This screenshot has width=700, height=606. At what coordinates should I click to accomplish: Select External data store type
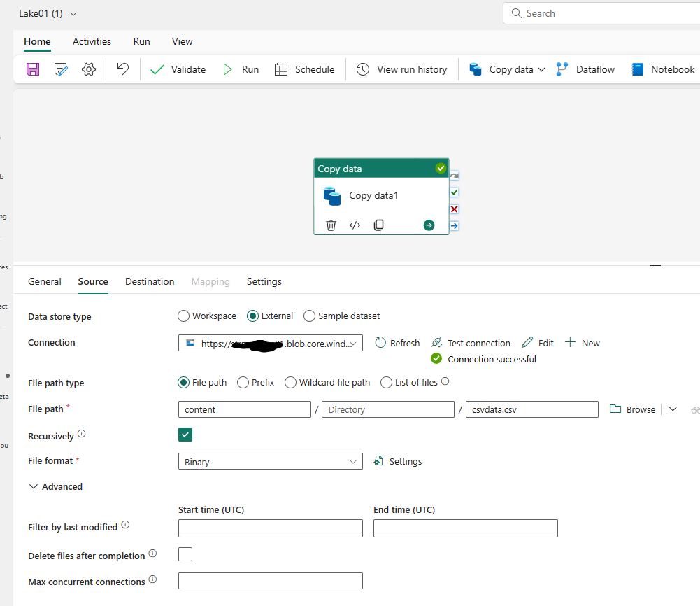(252, 316)
